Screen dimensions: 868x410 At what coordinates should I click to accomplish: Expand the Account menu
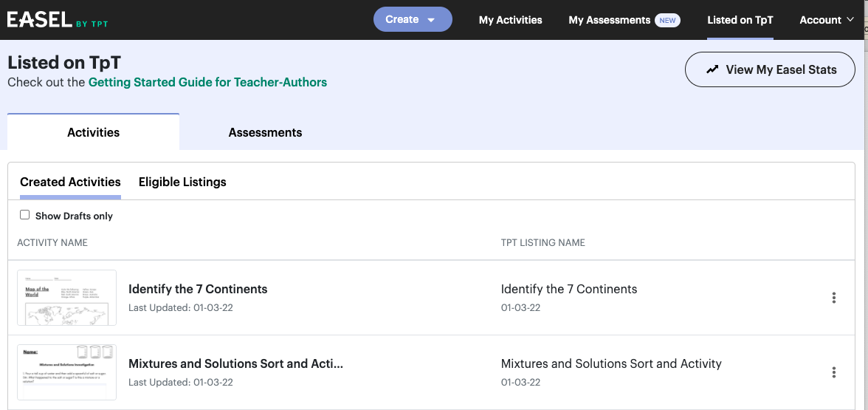coord(827,20)
